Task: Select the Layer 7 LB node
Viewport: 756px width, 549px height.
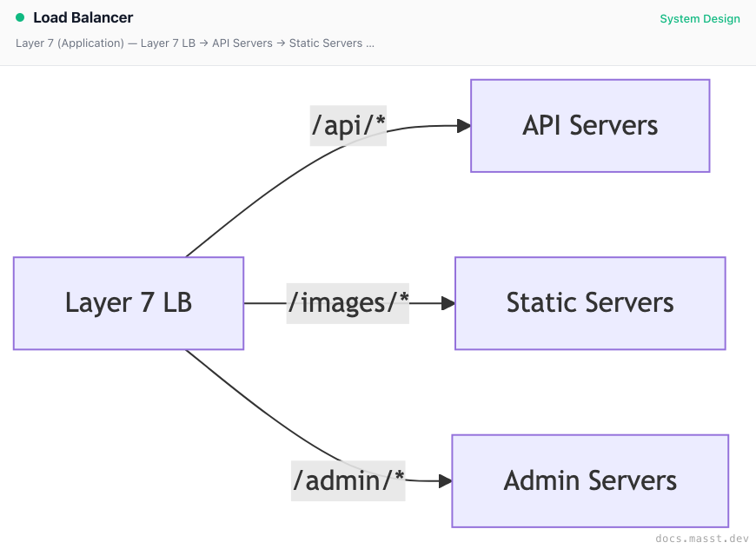Action: [x=129, y=303]
